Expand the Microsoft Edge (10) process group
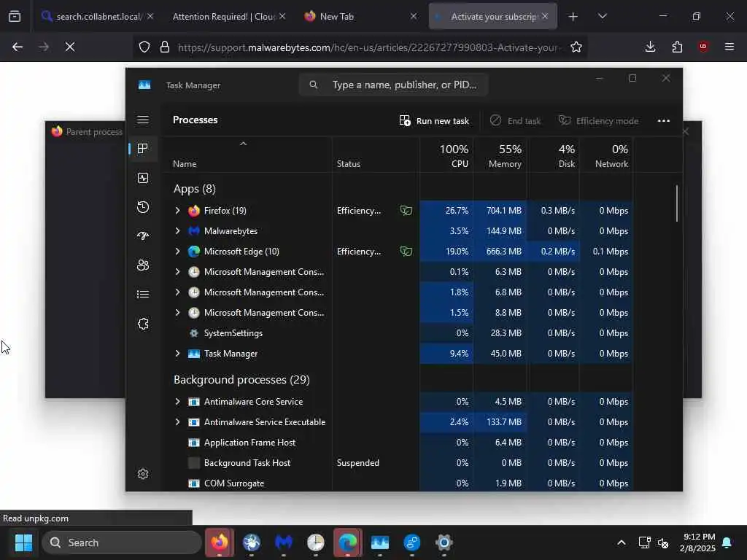This screenshot has height=560, width=747. [x=177, y=252]
